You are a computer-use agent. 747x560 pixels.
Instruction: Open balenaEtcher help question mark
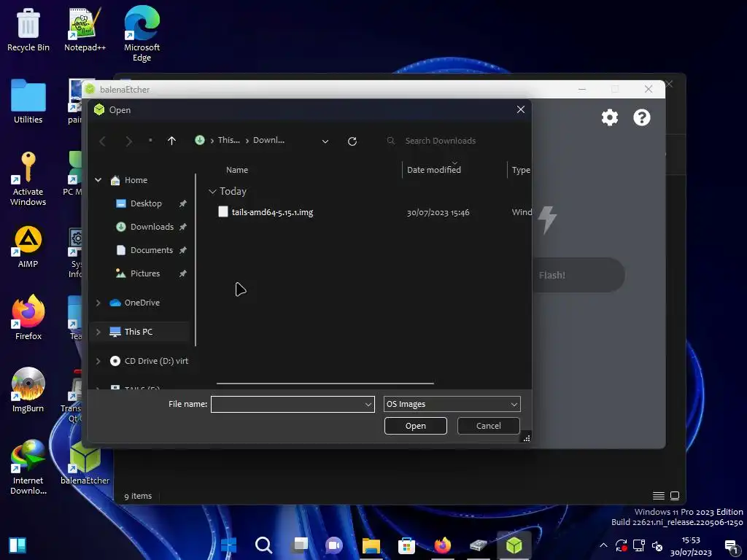pos(642,117)
